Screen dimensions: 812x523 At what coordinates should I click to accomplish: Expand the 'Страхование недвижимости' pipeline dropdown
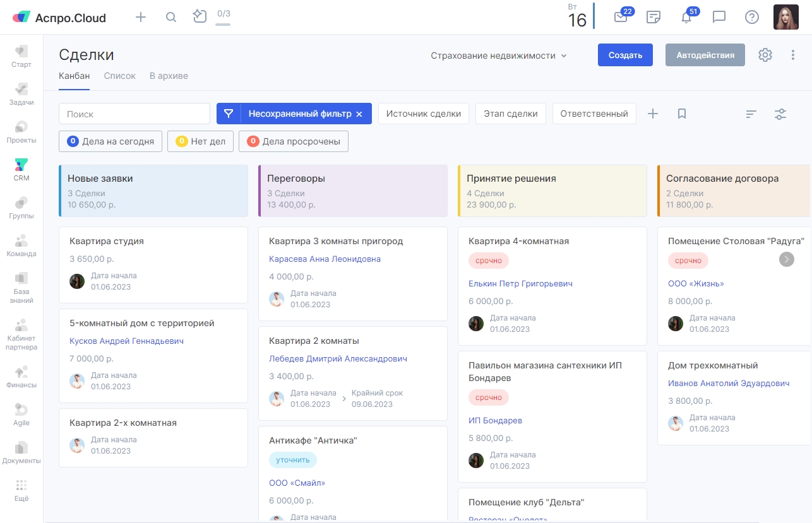[499, 56]
